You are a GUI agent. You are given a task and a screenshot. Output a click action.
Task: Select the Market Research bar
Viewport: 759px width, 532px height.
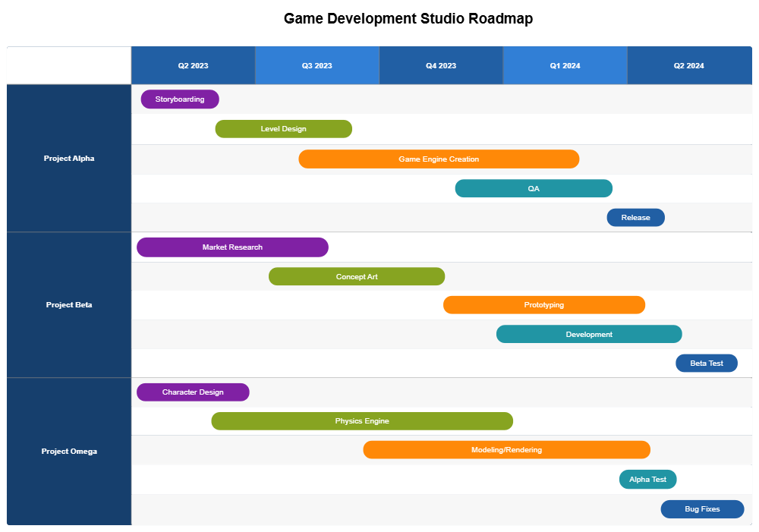pos(232,247)
